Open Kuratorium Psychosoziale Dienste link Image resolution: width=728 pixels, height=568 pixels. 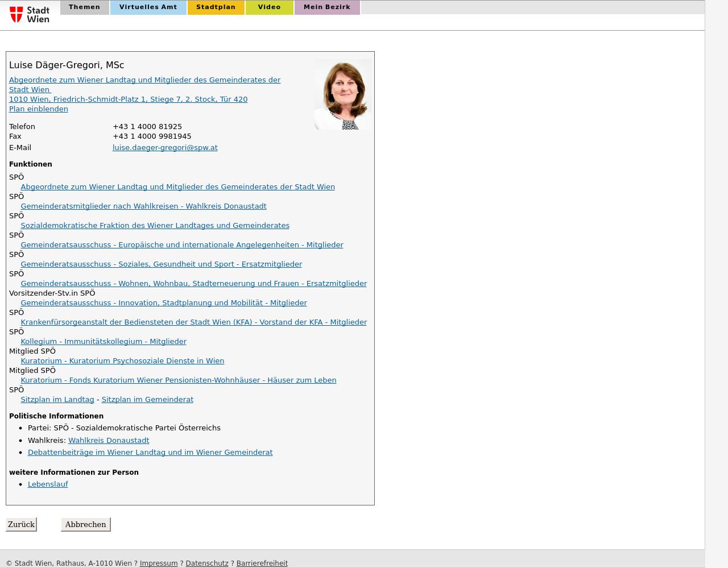pos(122,361)
